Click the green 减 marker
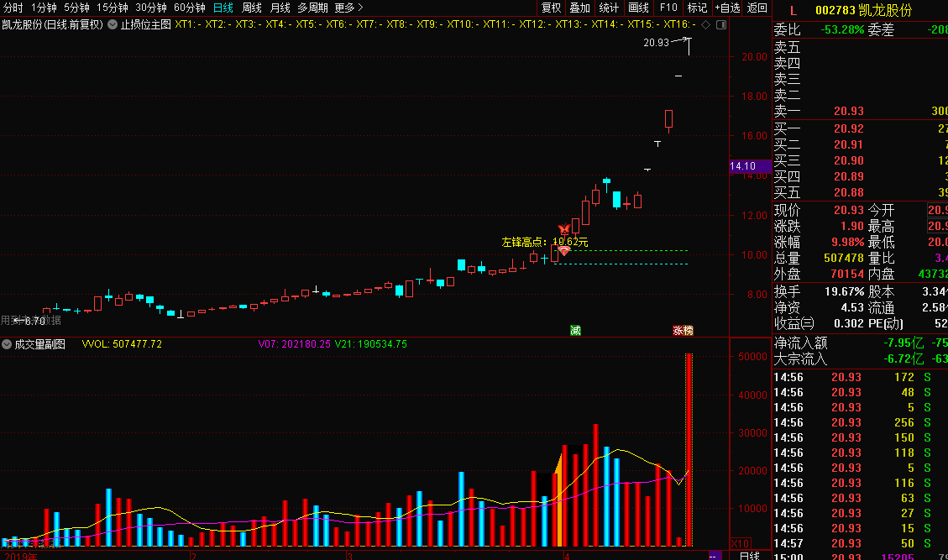 click(x=575, y=330)
